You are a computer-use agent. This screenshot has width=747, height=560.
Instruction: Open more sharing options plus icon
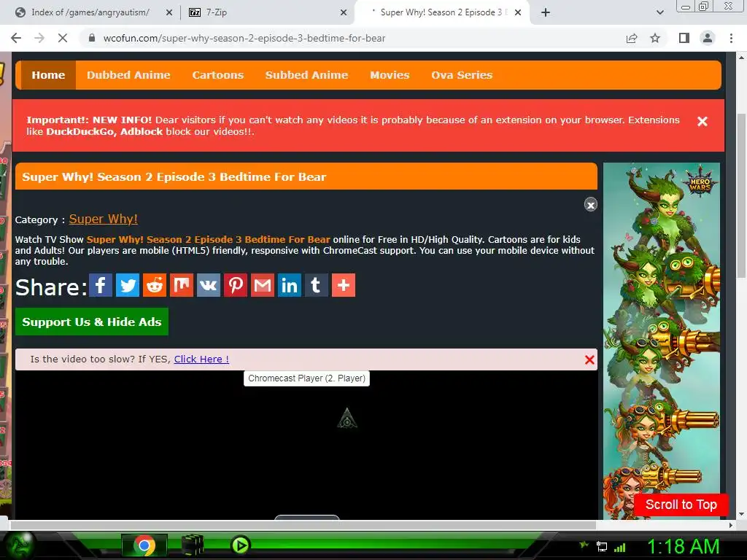344,285
